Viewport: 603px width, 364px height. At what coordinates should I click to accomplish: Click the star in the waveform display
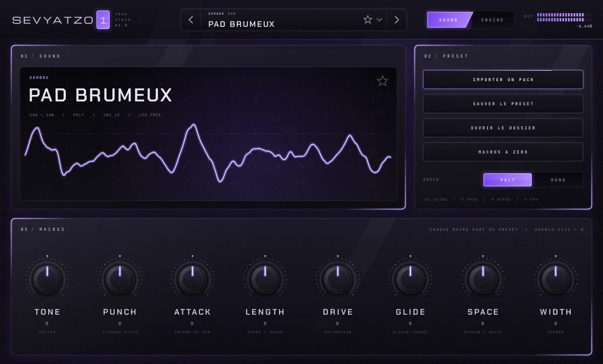point(382,81)
